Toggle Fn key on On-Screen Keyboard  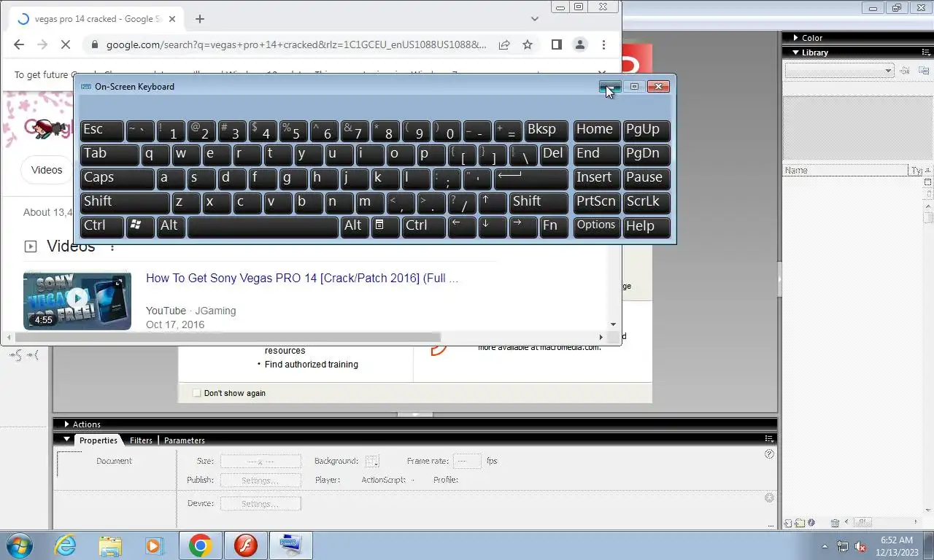(x=554, y=226)
